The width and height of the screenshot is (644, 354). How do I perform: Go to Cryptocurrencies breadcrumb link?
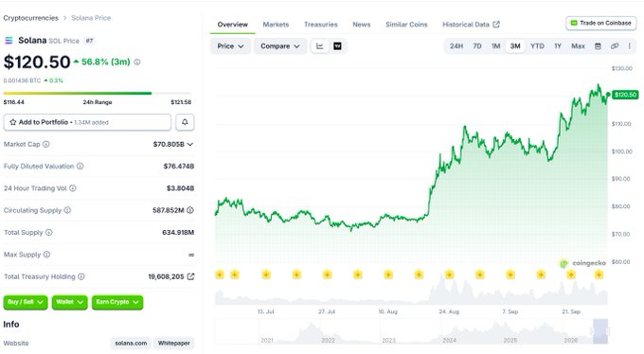pyautogui.click(x=31, y=18)
